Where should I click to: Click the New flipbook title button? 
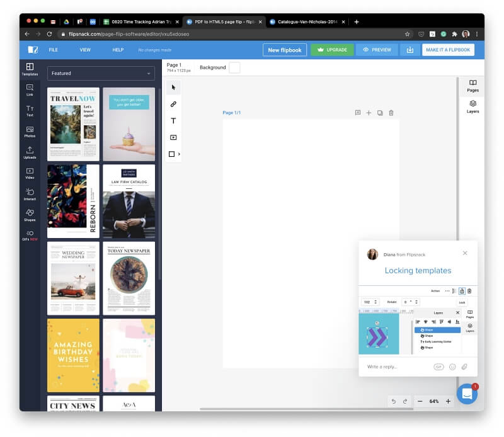click(x=285, y=50)
